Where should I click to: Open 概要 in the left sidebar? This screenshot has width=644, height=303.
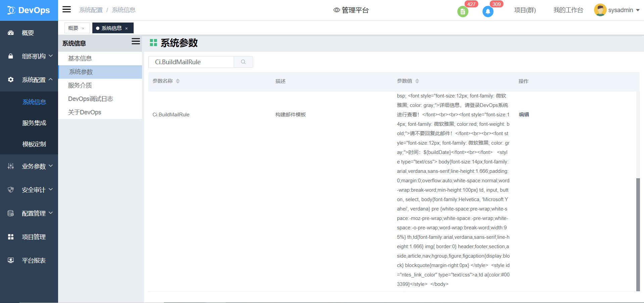(29, 33)
